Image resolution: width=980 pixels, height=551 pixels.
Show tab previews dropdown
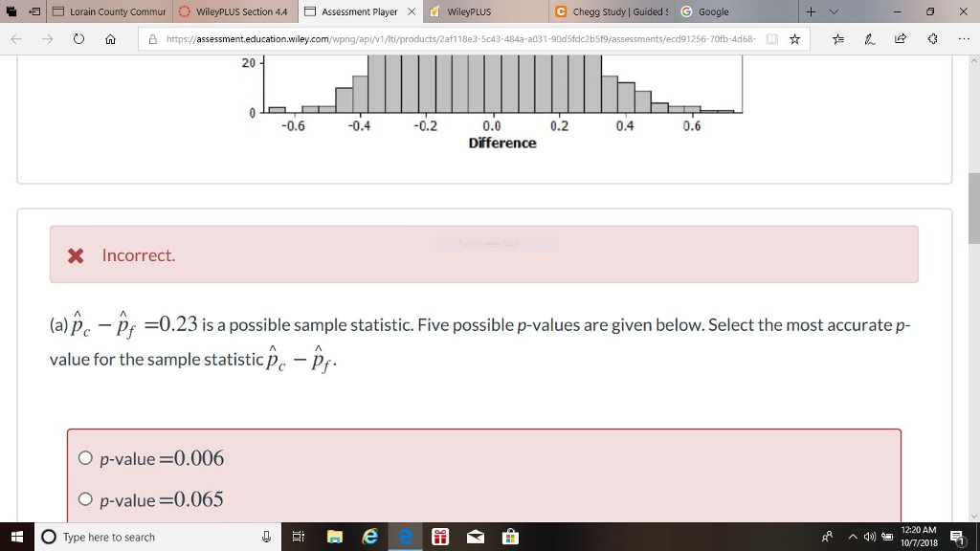coord(834,11)
